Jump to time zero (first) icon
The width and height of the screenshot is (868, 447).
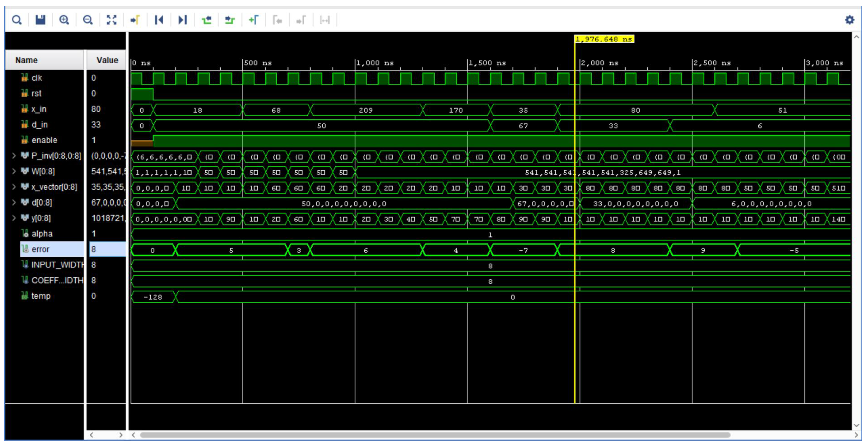[x=159, y=20]
